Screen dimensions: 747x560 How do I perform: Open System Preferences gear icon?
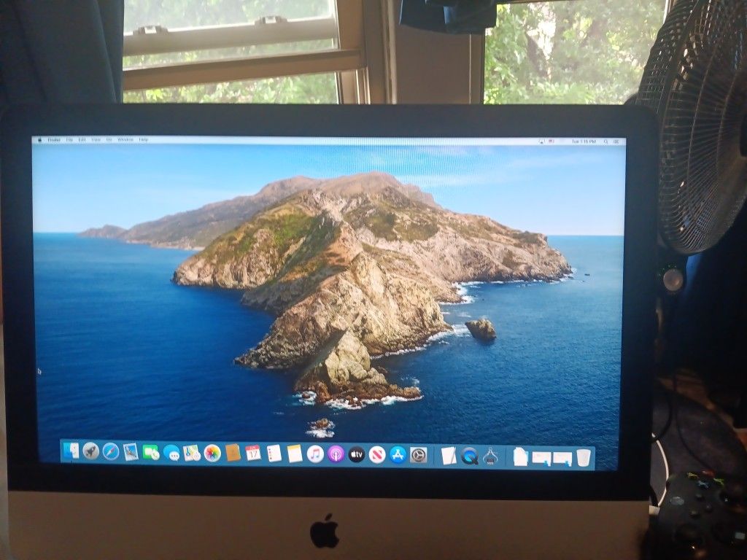[418, 455]
